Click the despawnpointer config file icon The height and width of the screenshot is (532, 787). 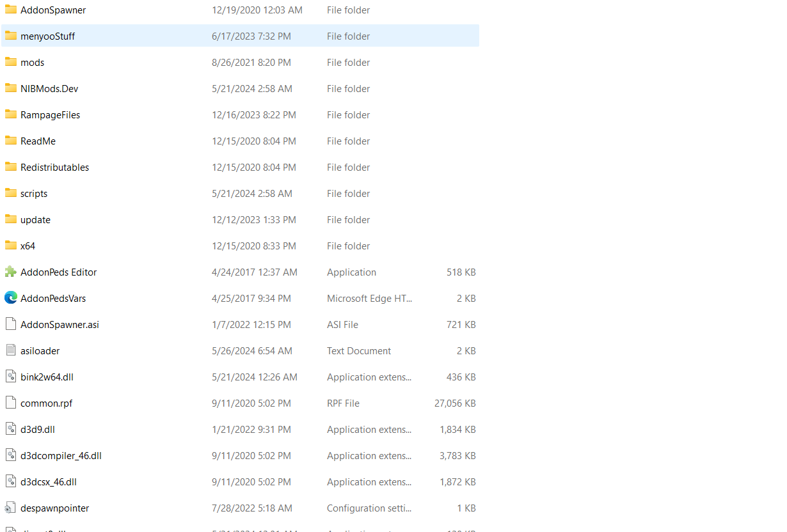tap(10, 508)
